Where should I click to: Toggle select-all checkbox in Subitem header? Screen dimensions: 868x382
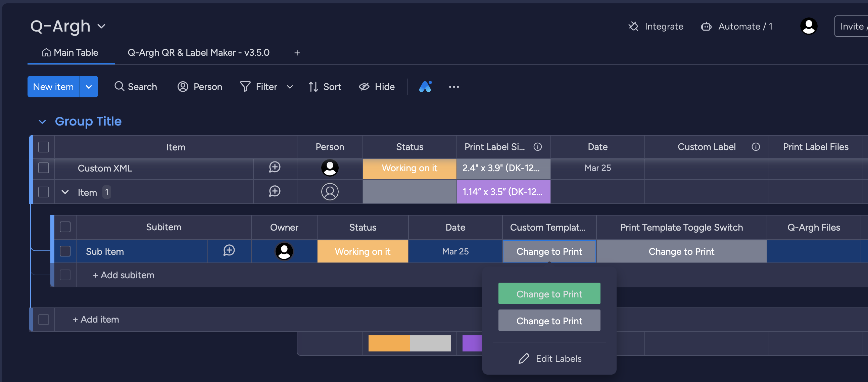coord(65,227)
